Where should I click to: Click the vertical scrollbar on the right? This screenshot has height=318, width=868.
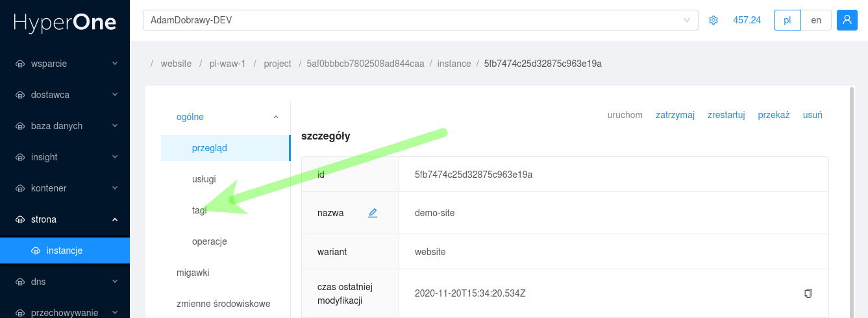coord(852,195)
